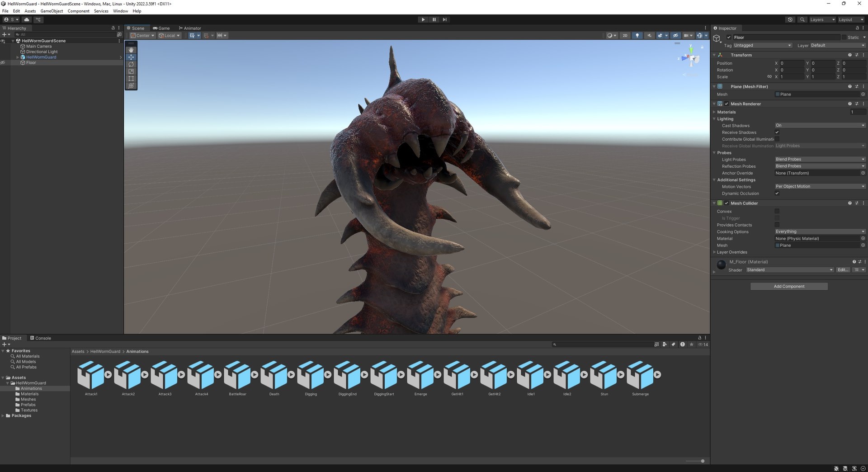Expand the Materials section in Mesh Renderer
868x472 pixels.
tap(714, 112)
